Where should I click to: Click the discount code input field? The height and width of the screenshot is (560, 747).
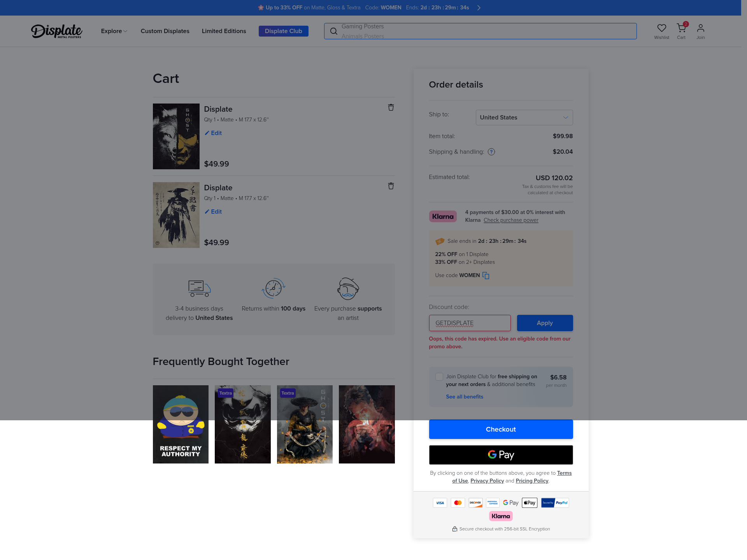[470, 323]
